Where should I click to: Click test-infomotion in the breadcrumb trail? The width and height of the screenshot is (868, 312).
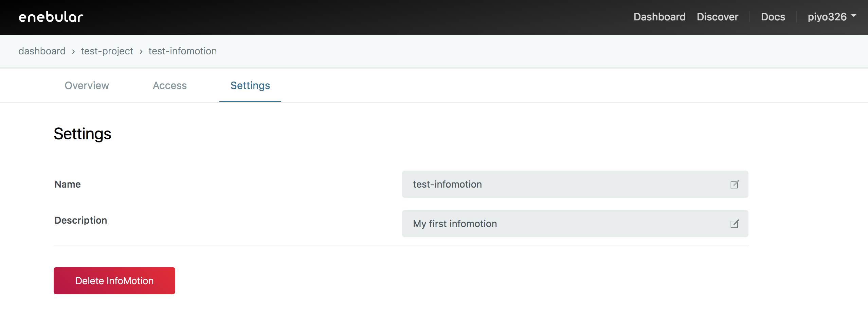coord(182,51)
